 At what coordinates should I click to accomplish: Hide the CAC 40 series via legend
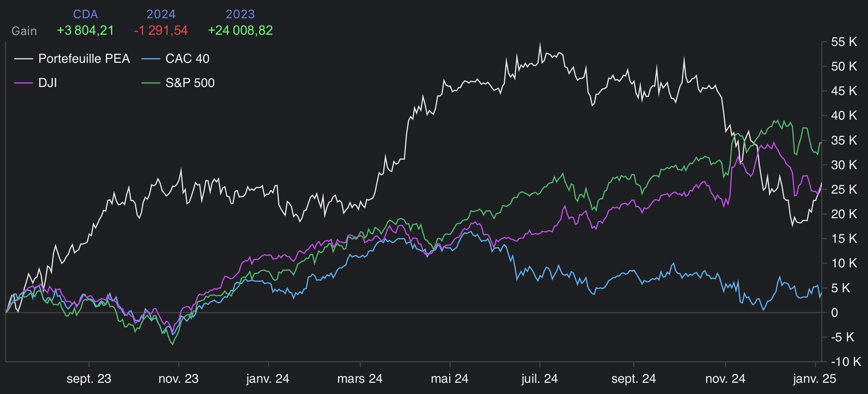(x=187, y=59)
